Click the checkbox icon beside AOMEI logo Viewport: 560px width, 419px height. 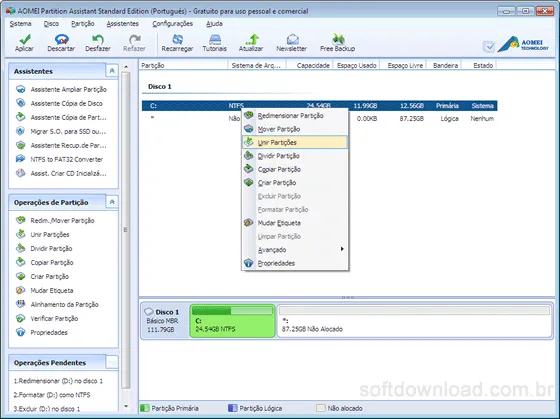[489, 46]
